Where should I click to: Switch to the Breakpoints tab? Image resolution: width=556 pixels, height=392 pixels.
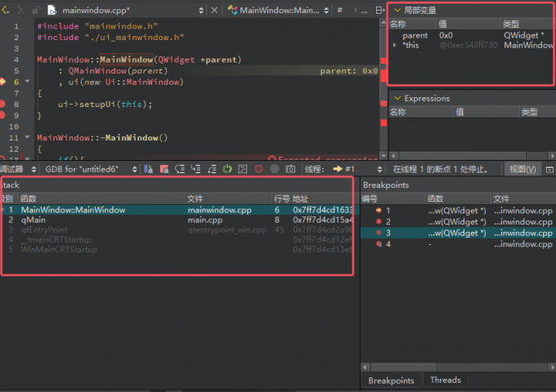coord(390,381)
